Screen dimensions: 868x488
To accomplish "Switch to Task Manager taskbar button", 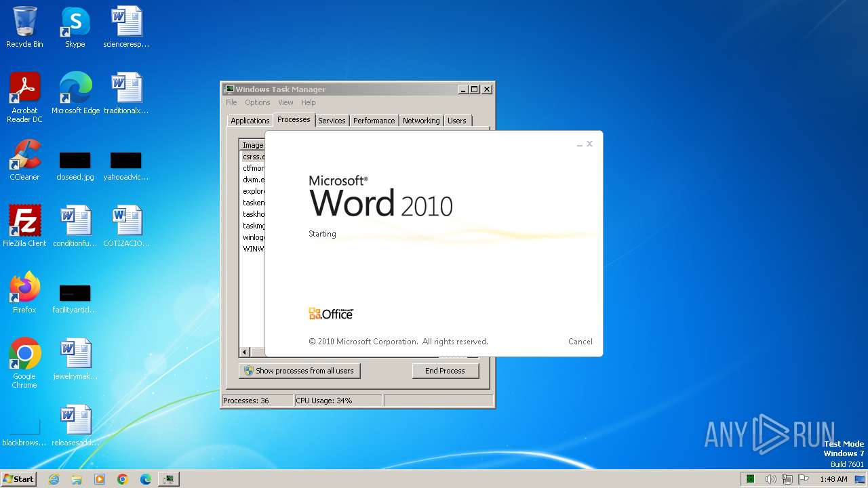I will (x=169, y=479).
